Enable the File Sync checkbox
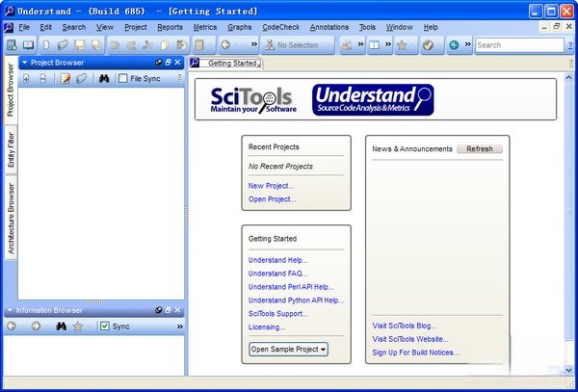578x392 pixels. [x=122, y=78]
